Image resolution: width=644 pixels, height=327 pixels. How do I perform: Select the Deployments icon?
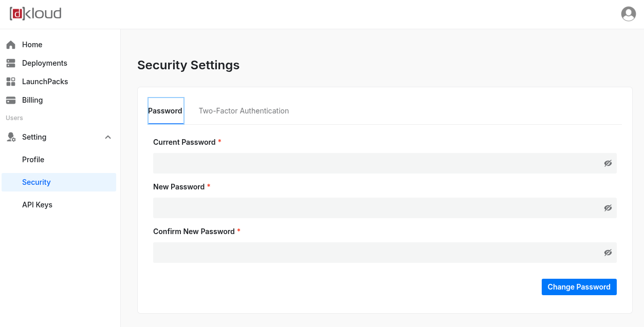coord(10,63)
